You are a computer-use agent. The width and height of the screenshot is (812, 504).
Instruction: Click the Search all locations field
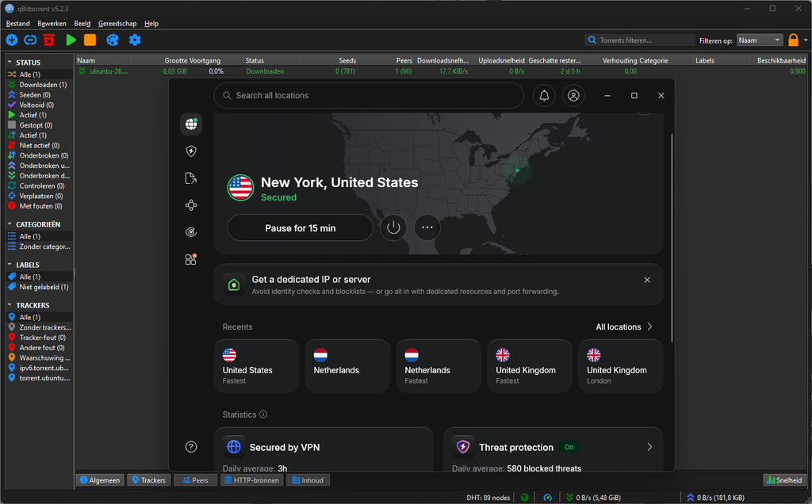coord(369,96)
